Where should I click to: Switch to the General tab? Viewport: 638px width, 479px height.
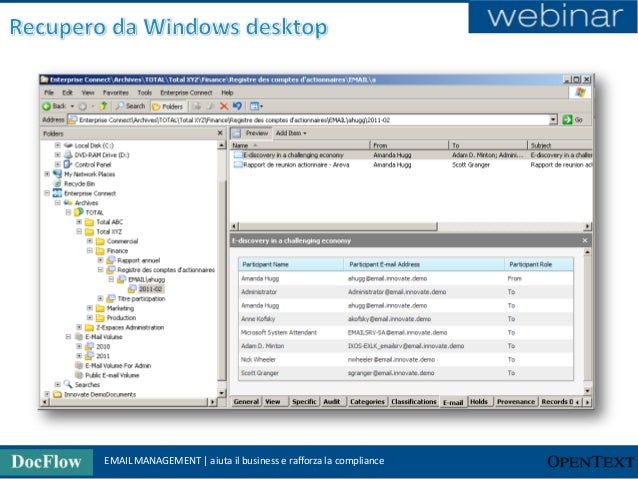pyautogui.click(x=246, y=402)
